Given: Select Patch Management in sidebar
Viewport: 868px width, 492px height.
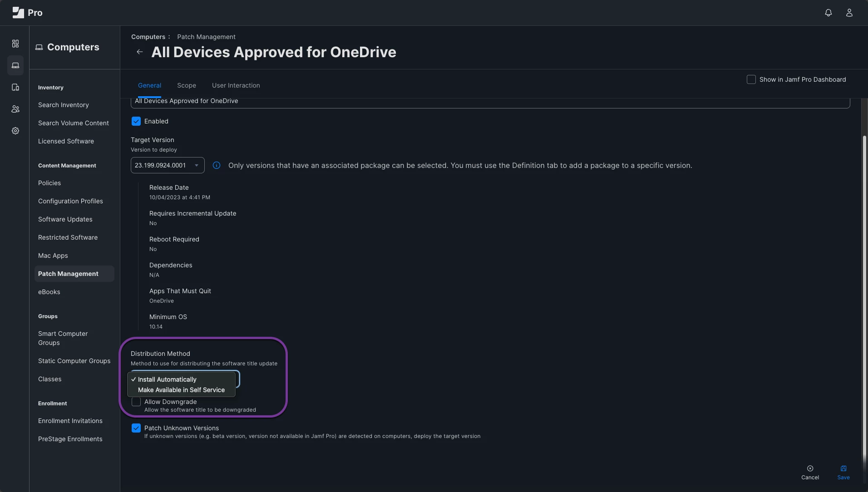Looking at the screenshot, I should [x=74, y=274].
